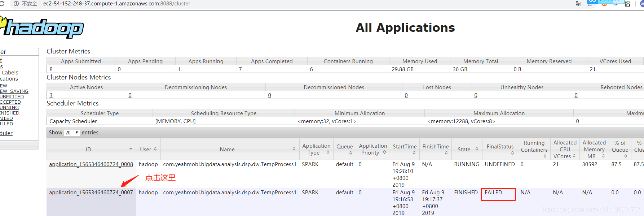This screenshot has width=644, height=216.
Task: Click the [MEMORY, CPU] resource type value
Action: 176,121
